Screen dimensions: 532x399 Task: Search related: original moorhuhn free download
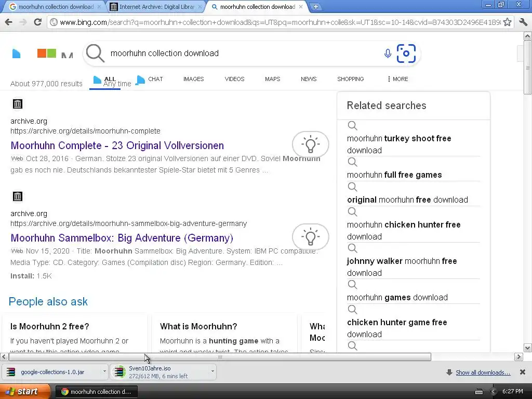[407, 199]
